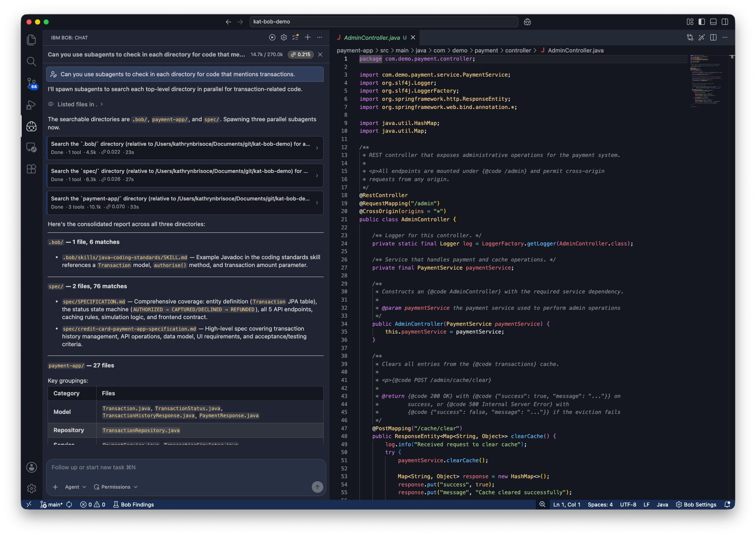Select controller breadcrumb segment
The image size is (756, 537).
pyautogui.click(x=518, y=51)
